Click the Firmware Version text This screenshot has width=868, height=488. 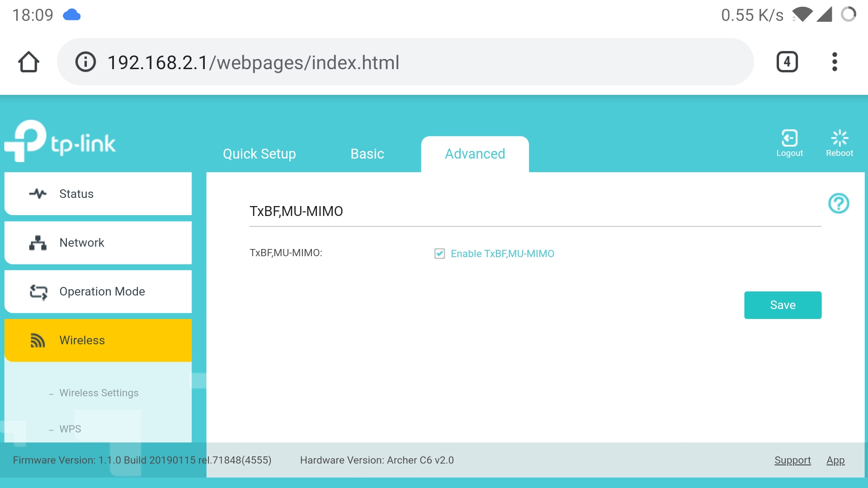pos(142,460)
